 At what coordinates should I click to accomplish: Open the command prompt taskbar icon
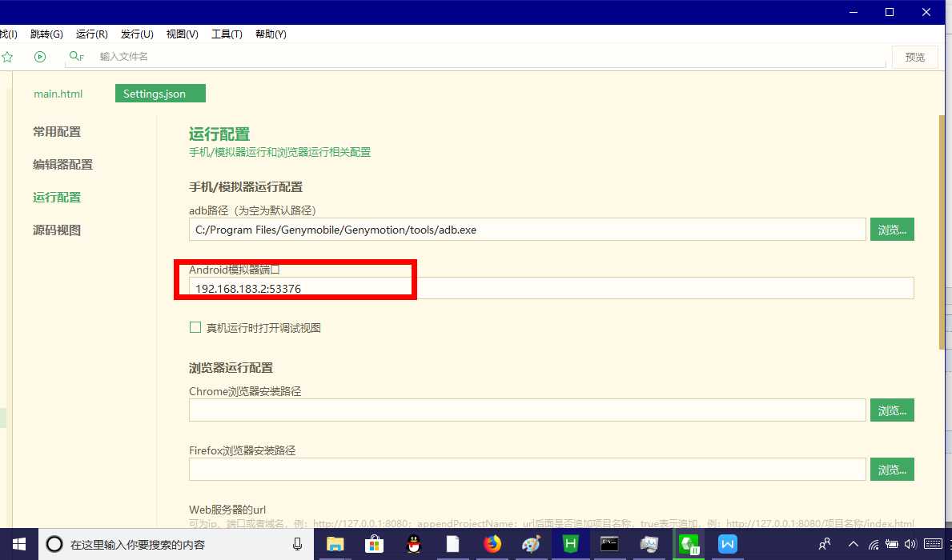coord(609,545)
